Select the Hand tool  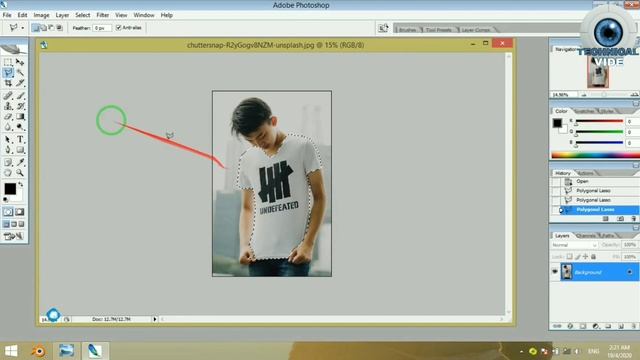(x=8, y=173)
